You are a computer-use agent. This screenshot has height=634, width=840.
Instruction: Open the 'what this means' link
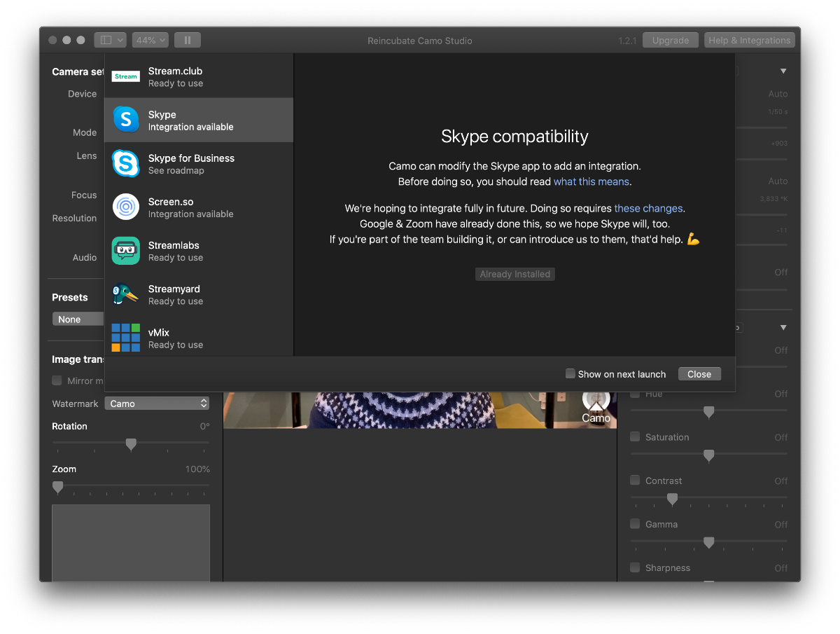pos(591,181)
